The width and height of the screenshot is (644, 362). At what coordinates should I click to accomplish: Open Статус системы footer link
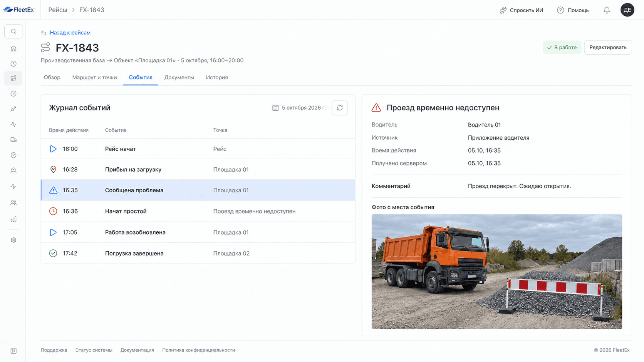point(94,350)
